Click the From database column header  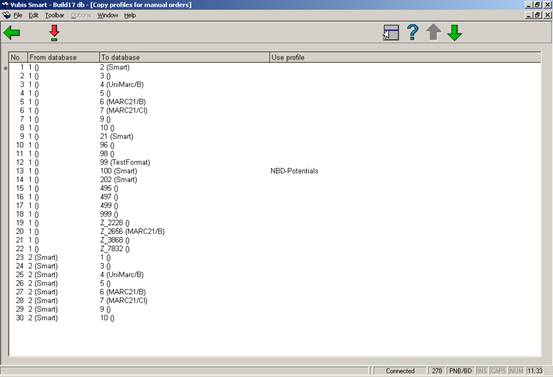[x=63, y=57]
